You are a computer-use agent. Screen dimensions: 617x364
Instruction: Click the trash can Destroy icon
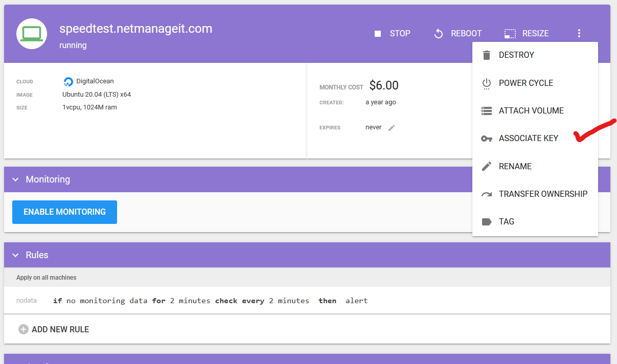point(487,55)
